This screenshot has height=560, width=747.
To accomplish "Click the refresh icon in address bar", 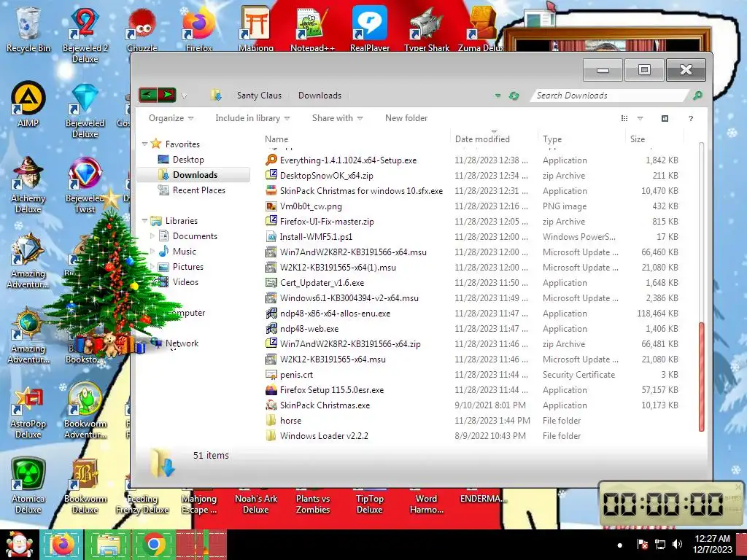I will [x=514, y=96].
